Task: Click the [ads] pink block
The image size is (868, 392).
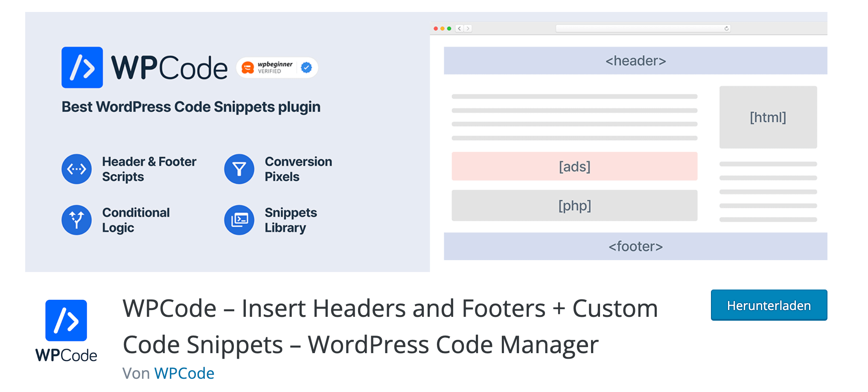Action: tap(574, 166)
